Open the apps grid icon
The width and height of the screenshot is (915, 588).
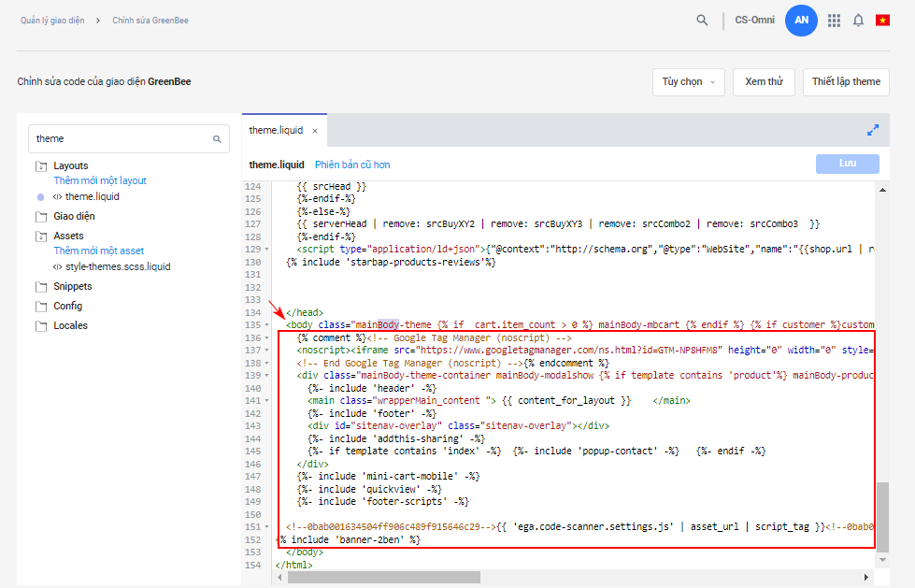(834, 21)
